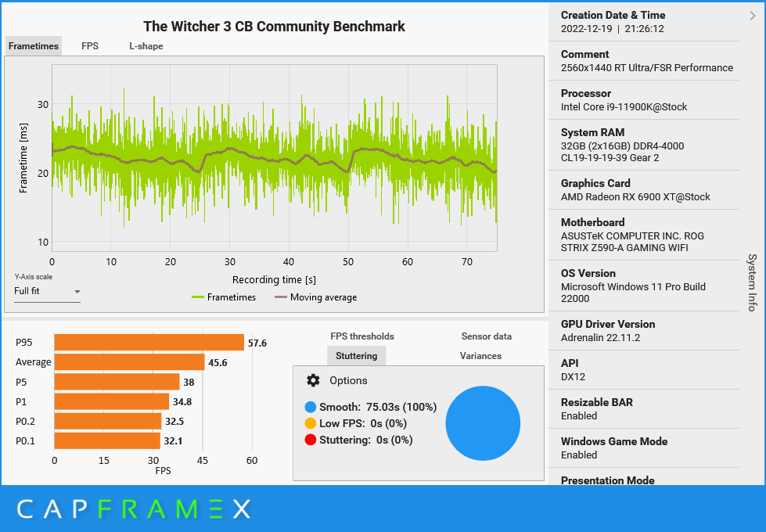The height and width of the screenshot is (532, 766).
Task: Click the P95 value '57.6'
Action: pos(257,343)
